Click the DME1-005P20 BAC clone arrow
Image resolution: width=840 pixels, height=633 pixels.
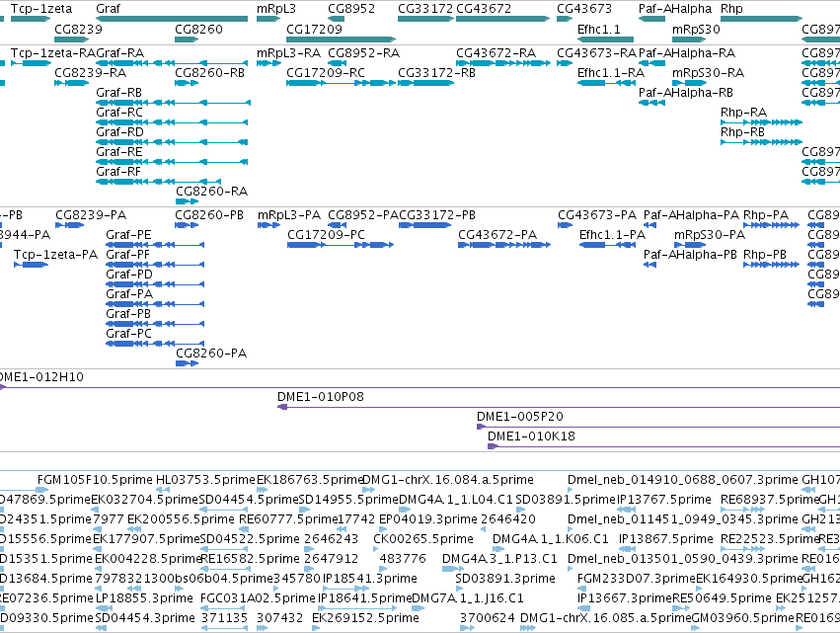click(x=481, y=427)
